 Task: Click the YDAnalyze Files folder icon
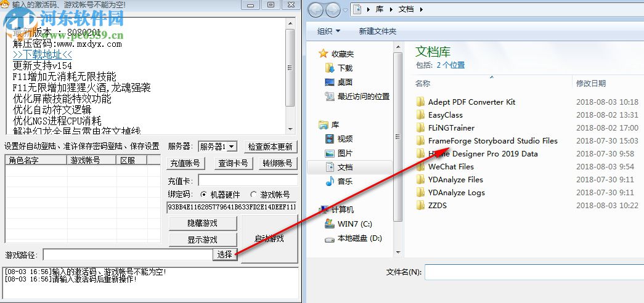click(420, 179)
